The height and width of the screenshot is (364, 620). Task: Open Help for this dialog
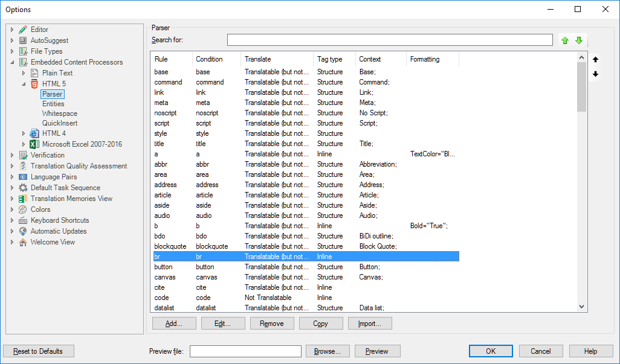coord(591,351)
